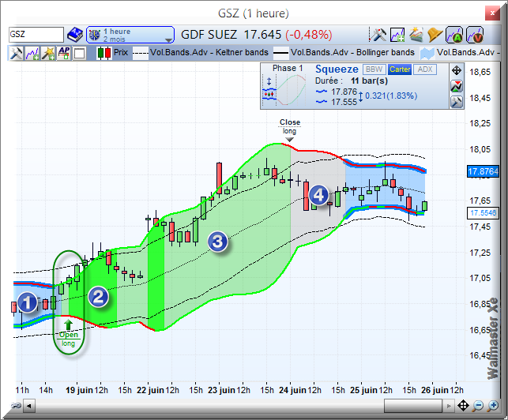Click the layered chart styles icon in the top toolbar
The width and height of the screenshot is (508, 420).
coord(416,35)
